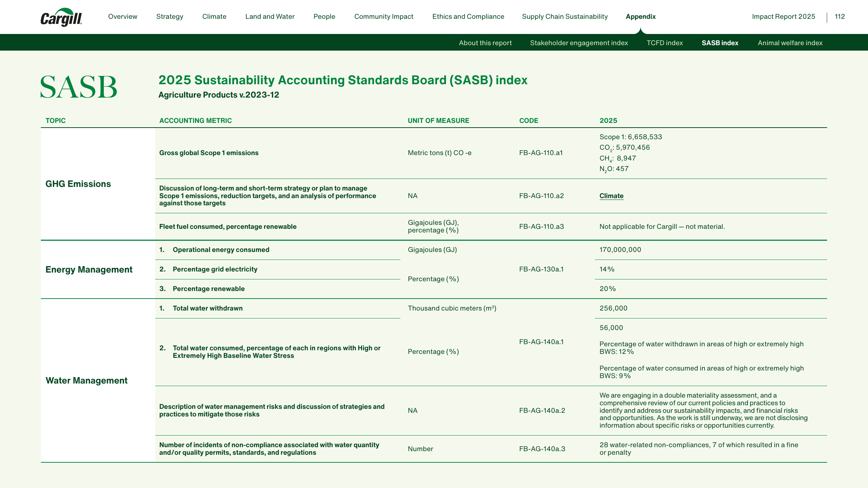
Task: Open the Overview section
Action: (x=123, y=17)
